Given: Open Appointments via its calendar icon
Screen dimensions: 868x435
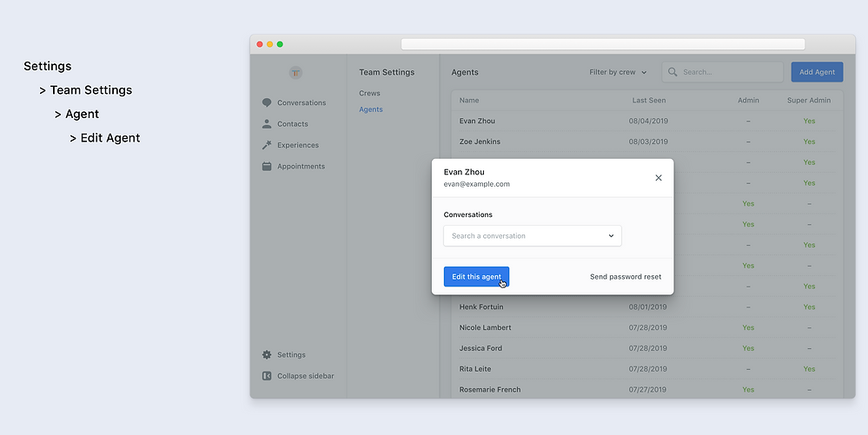Looking at the screenshot, I should pyautogui.click(x=267, y=166).
